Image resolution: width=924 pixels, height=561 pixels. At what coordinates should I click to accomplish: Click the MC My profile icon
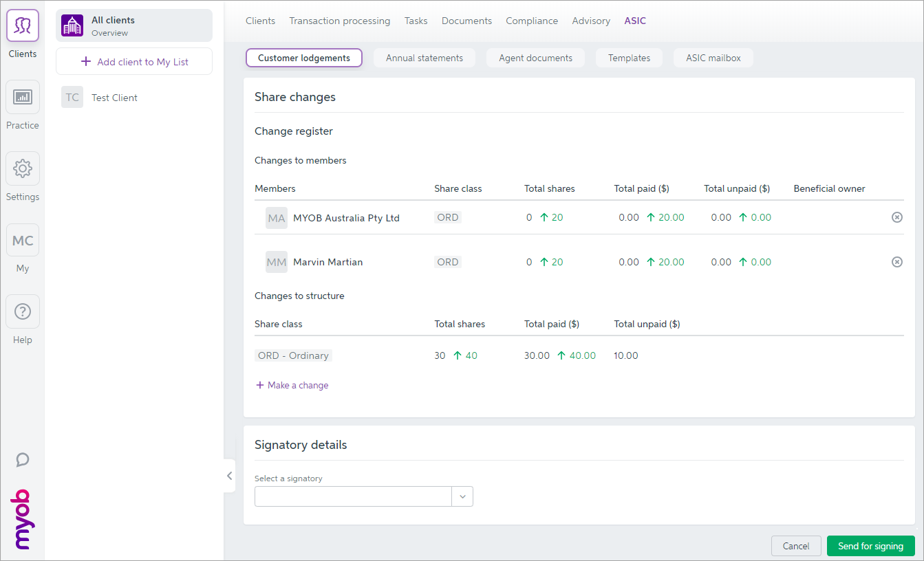click(23, 241)
